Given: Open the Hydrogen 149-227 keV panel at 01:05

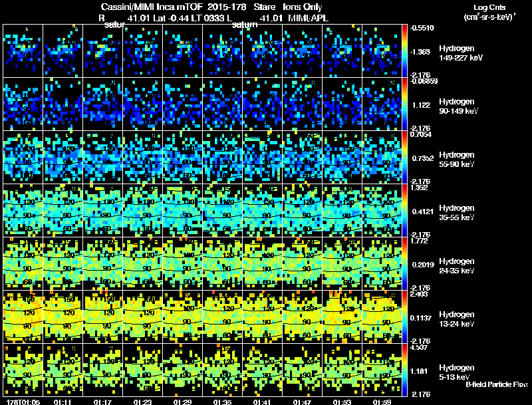Looking at the screenshot, I should 23,51.
